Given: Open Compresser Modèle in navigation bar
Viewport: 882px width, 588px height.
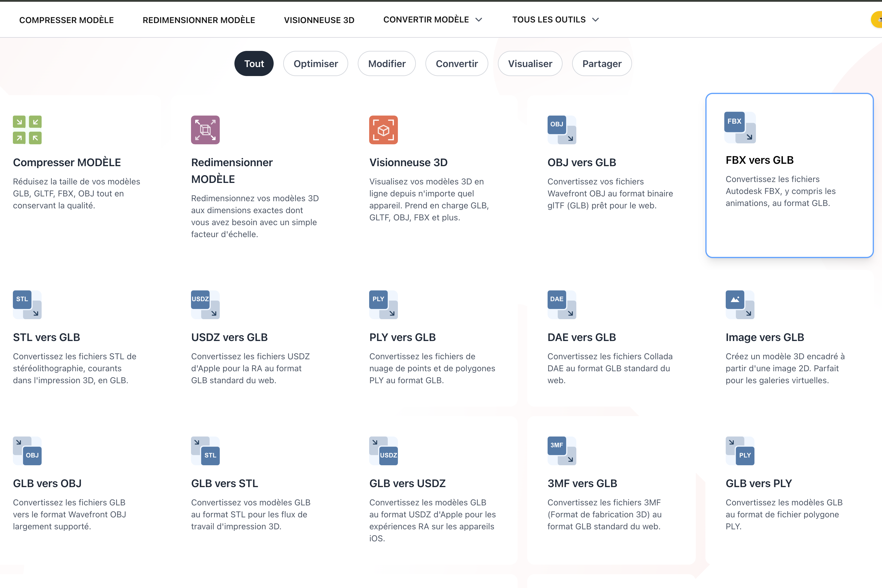Looking at the screenshot, I should point(66,20).
